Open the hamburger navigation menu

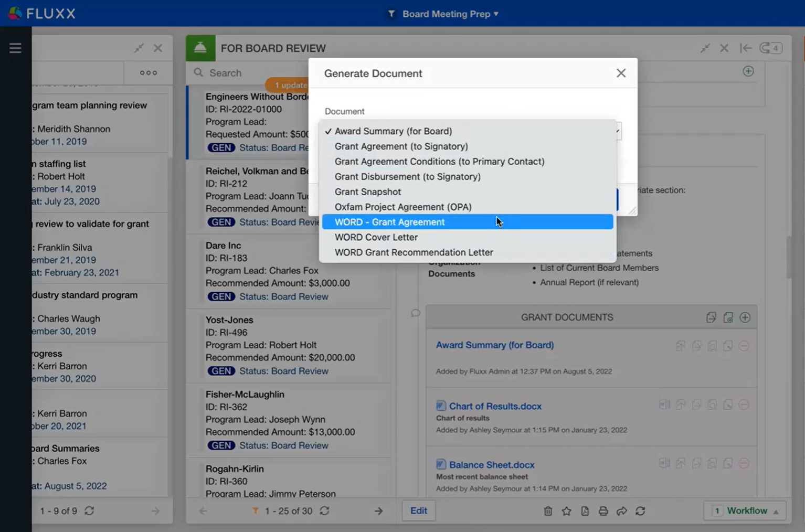pyautogui.click(x=15, y=48)
